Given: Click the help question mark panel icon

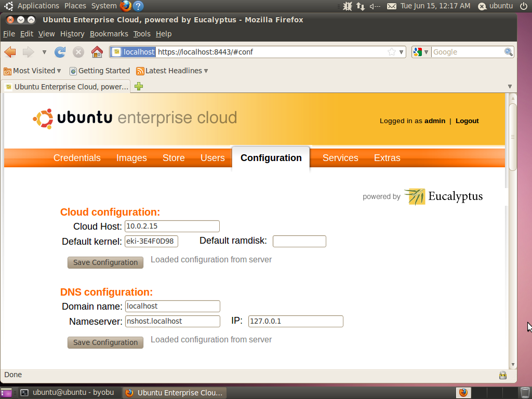Looking at the screenshot, I should point(138,6).
